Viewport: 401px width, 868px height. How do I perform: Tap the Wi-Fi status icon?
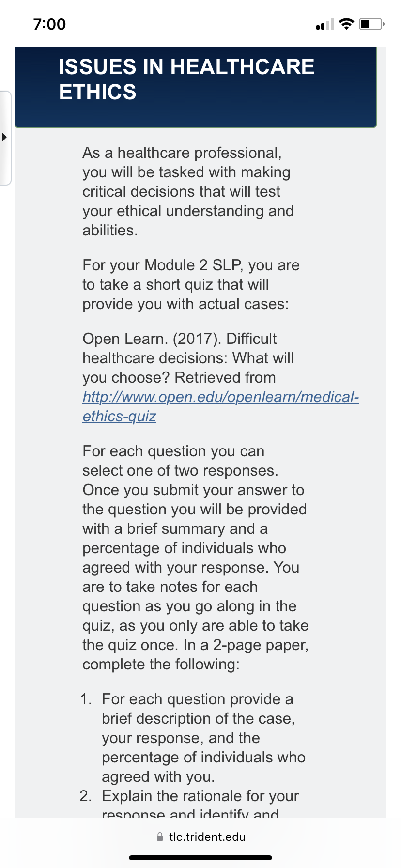[346, 24]
